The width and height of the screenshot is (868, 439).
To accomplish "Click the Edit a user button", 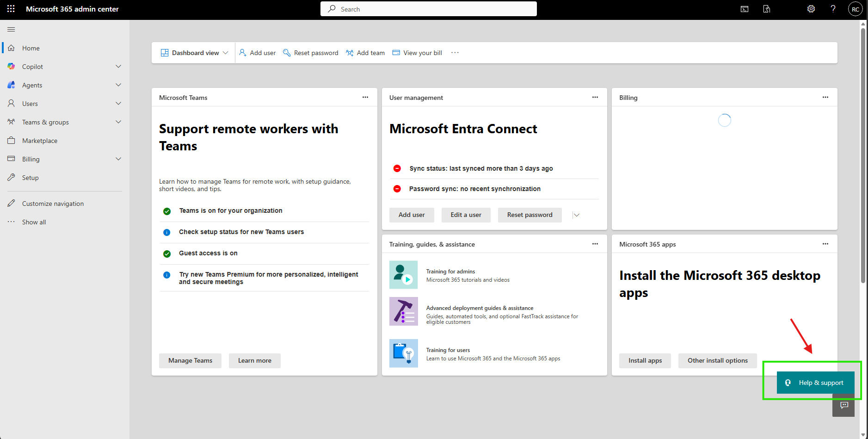I will pos(466,215).
